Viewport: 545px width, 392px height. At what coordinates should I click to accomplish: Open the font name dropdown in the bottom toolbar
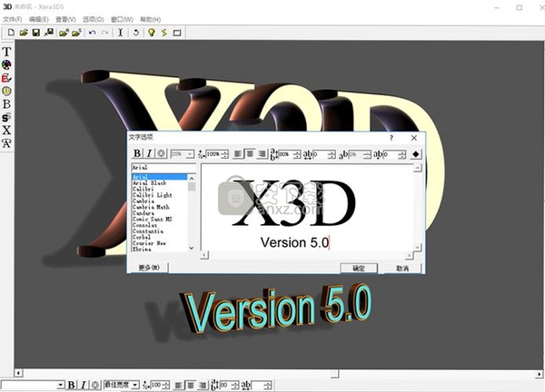point(61,385)
